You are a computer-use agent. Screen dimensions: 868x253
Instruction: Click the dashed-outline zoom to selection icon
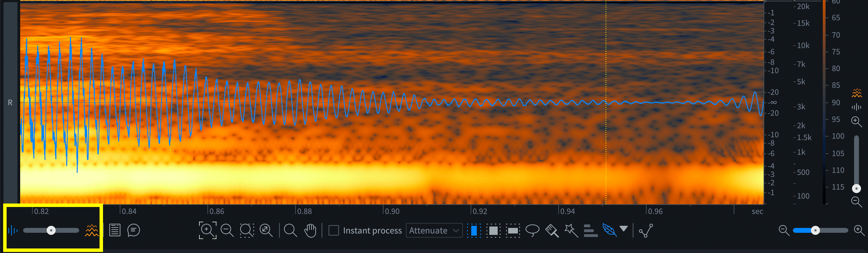point(247,230)
